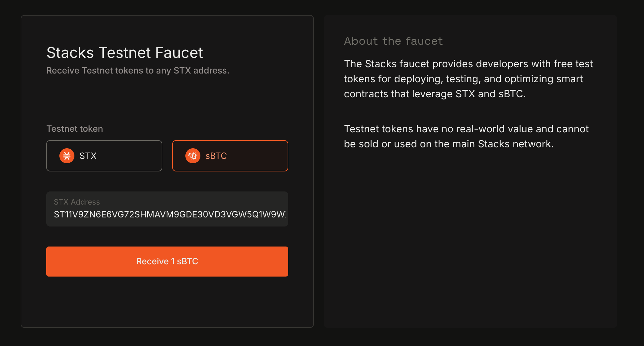The image size is (644, 346).
Task: Click the phrase 'free test' in the description
Action: [573, 64]
